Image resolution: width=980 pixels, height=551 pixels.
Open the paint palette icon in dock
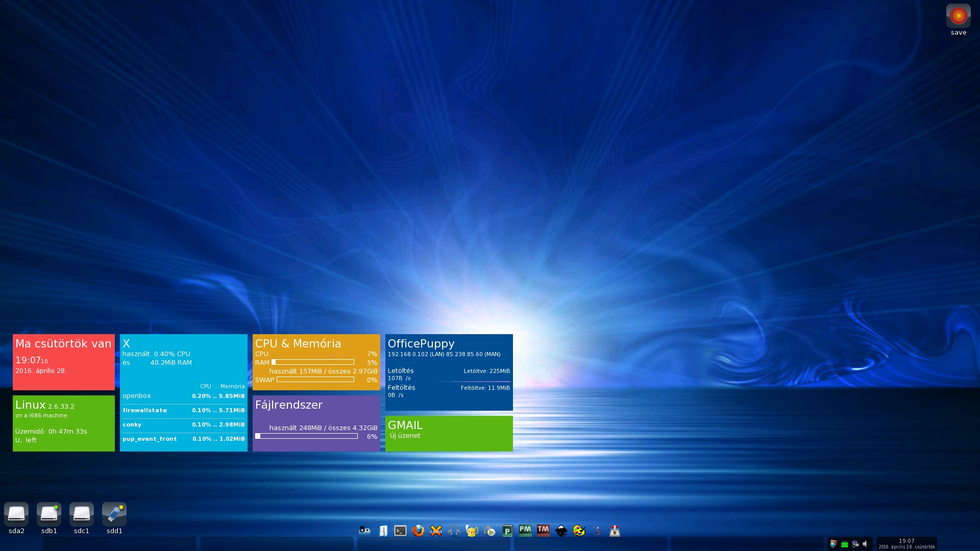click(579, 531)
